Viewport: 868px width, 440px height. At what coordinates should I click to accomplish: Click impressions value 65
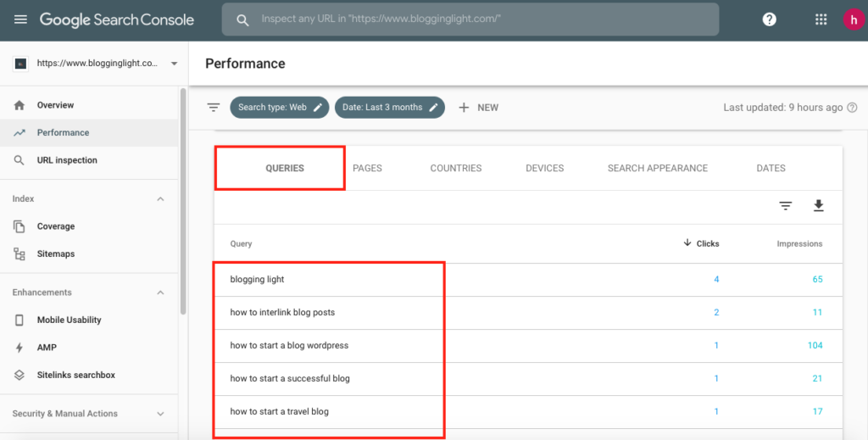click(818, 280)
